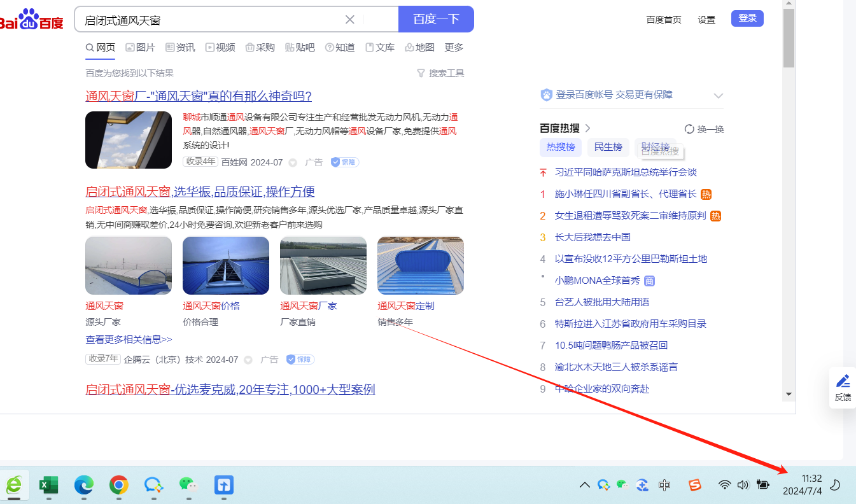Click the Baidu logo

click(x=31, y=20)
